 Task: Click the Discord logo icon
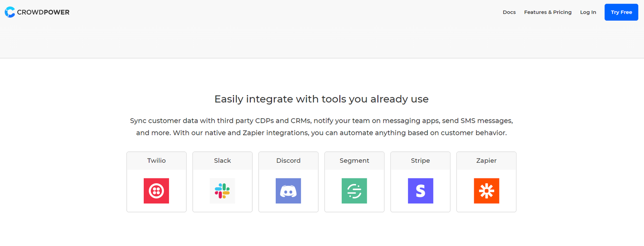pyautogui.click(x=288, y=191)
